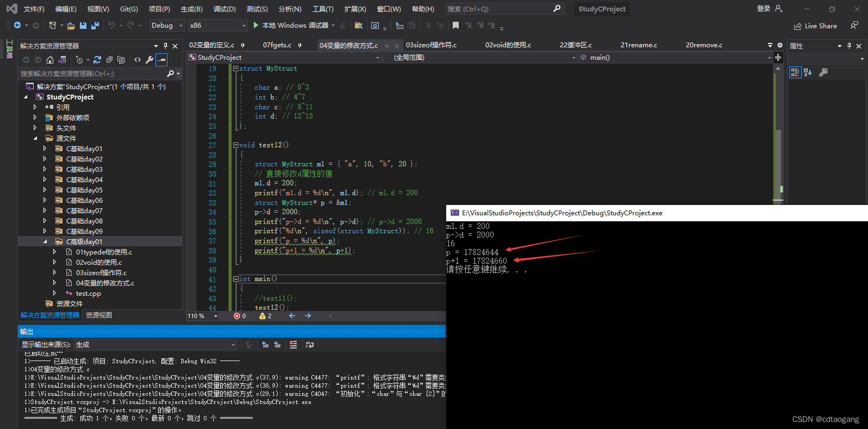
Task: Save the current file with save icon
Action: click(x=83, y=26)
